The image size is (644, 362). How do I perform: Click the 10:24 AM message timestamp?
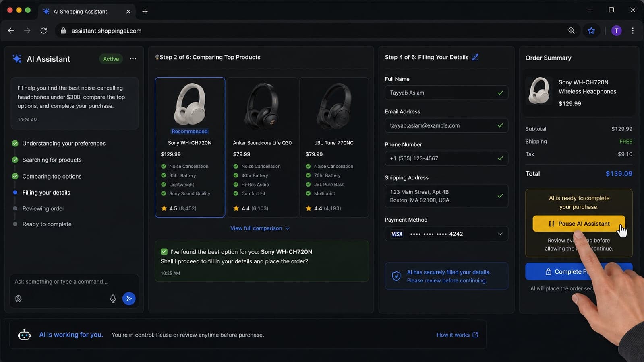[x=27, y=120]
